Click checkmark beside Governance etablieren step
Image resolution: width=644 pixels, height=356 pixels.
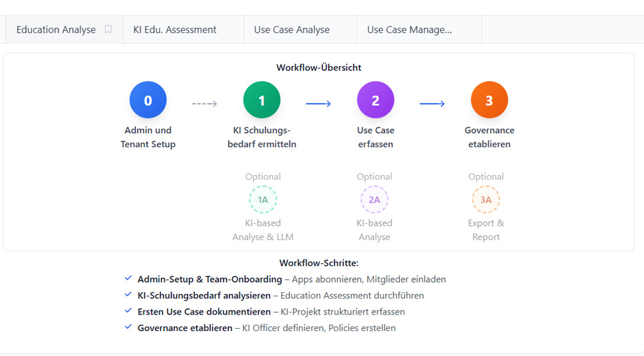tap(128, 327)
